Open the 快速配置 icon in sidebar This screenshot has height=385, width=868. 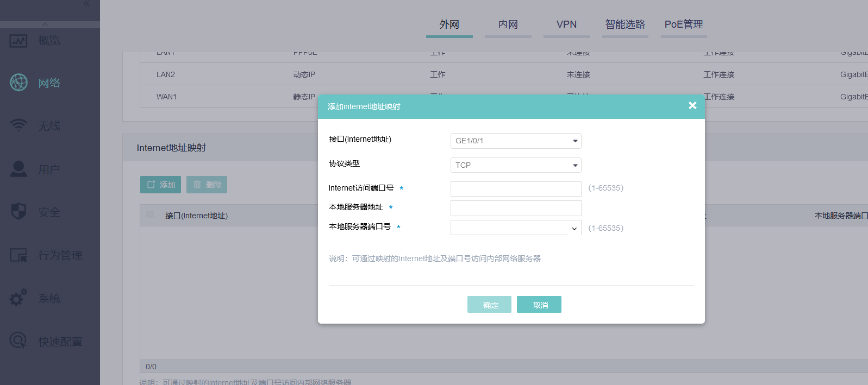pyautogui.click(x=18, y=341)
